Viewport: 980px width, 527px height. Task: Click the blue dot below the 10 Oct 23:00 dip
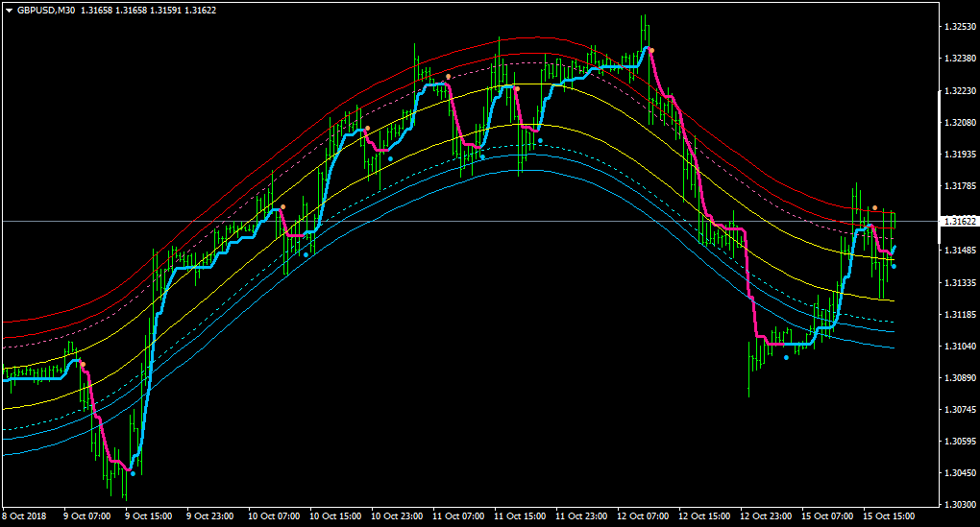click(x=391, y=158)
